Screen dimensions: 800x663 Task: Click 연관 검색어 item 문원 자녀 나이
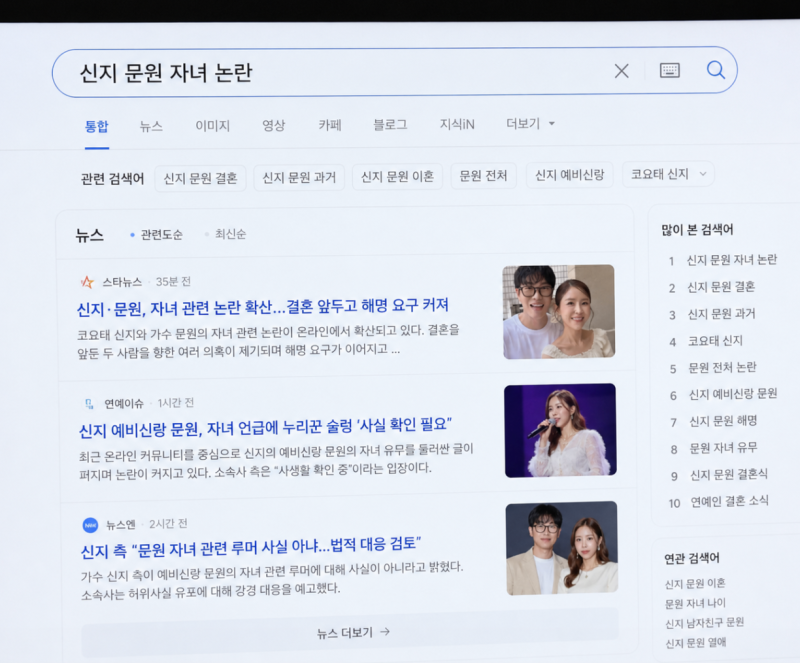[695, 604]
